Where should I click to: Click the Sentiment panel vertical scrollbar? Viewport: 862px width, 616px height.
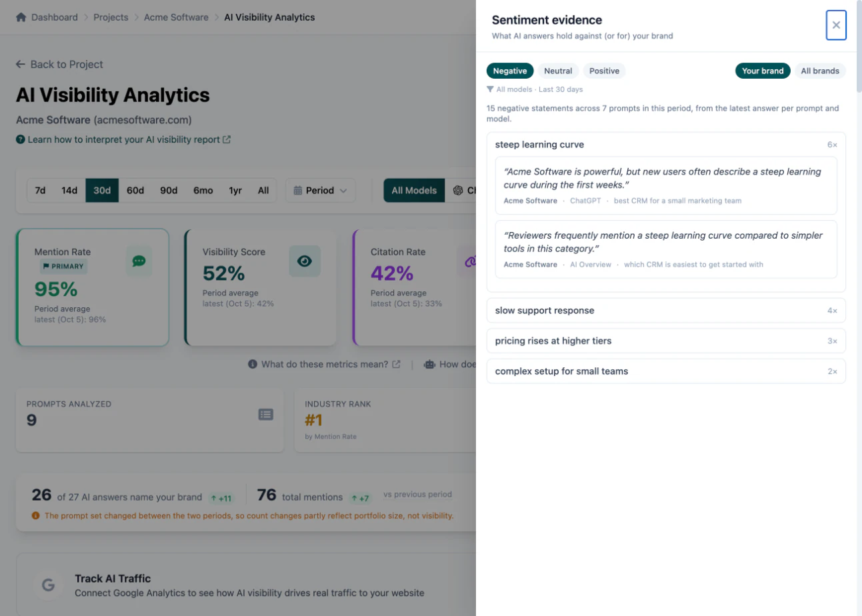859,47
